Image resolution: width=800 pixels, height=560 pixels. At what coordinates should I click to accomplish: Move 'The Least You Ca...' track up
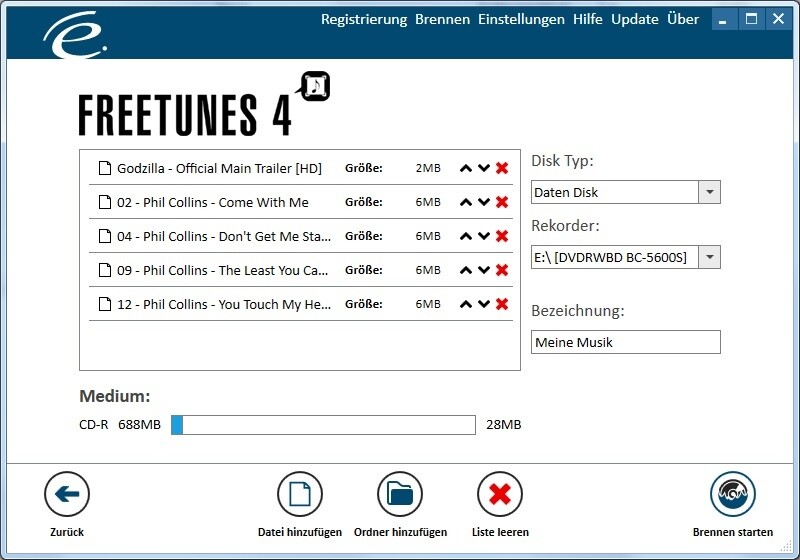465,270
